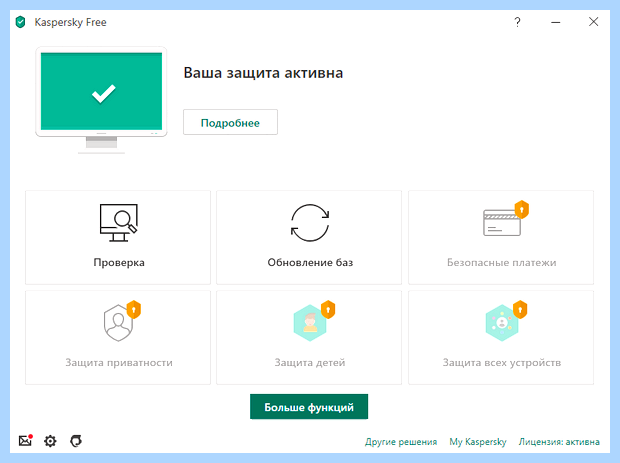The image size is (620, 463).
Task: Open notifications envelope icon
Action: coord(25,440)
